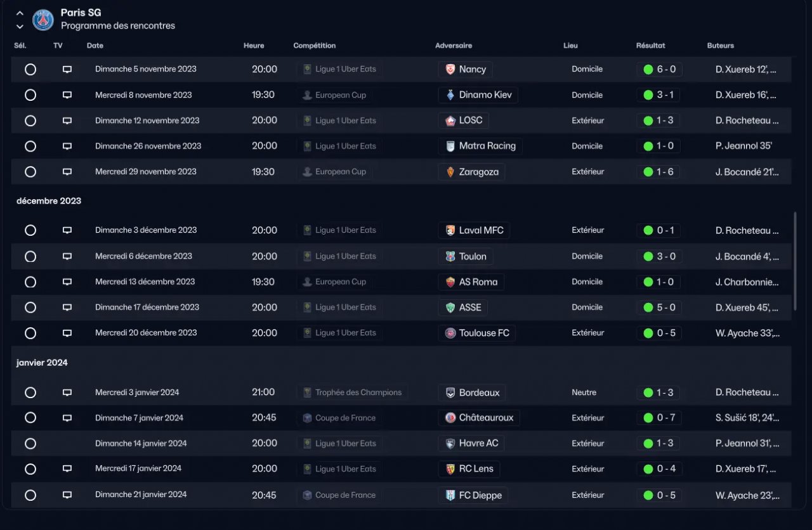
Task: Click the TV icon for the Nancy match
Action: pyautogui.click(x=67, y=70)
